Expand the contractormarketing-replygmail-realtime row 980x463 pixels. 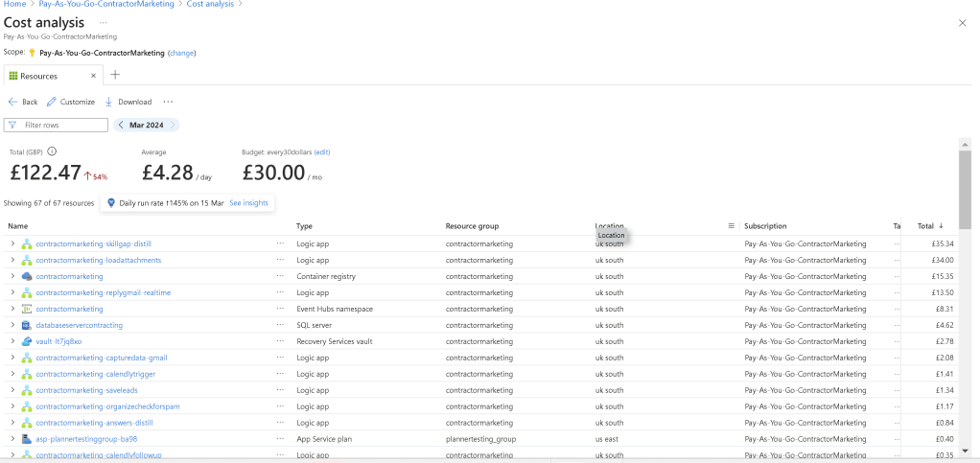[12, 292]
